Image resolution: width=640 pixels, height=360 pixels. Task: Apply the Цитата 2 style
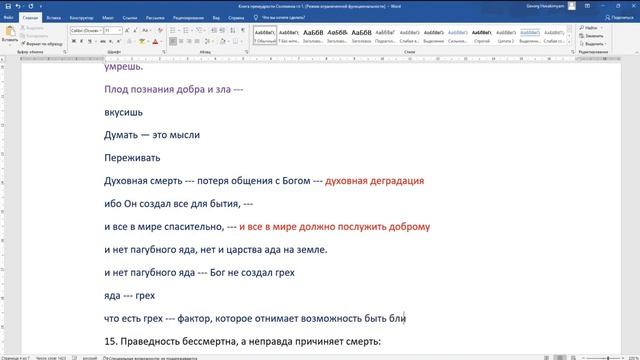click(506, 36)
